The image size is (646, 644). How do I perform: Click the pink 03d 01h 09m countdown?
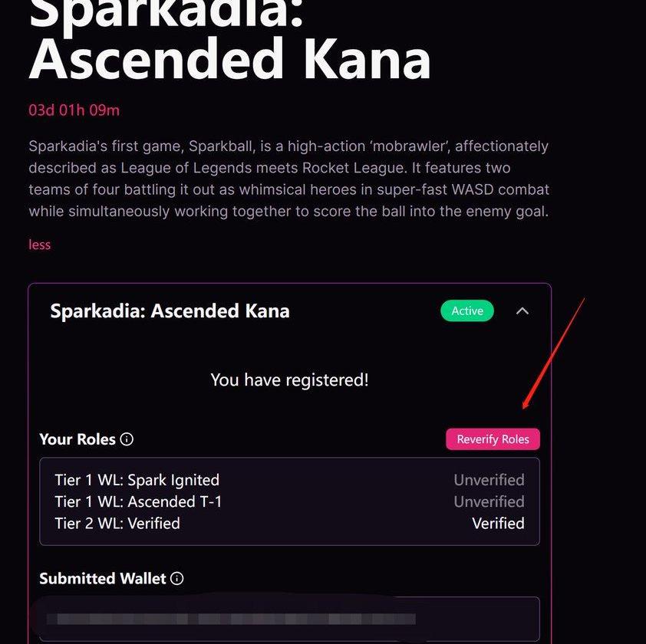[x=74, y=110]
